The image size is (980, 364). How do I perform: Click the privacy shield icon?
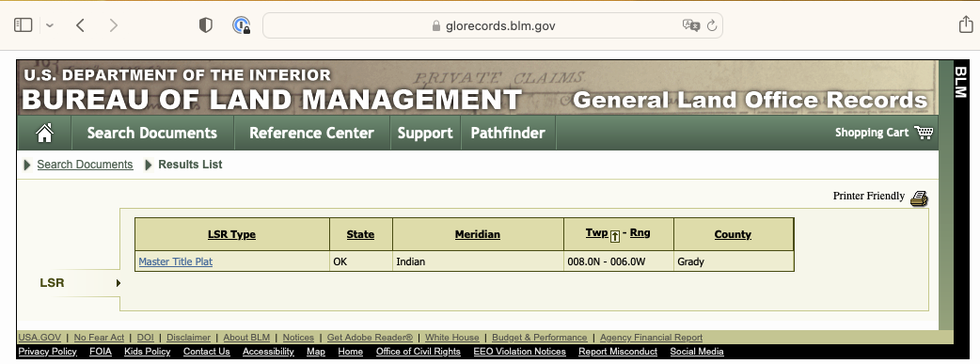(206, 25)
